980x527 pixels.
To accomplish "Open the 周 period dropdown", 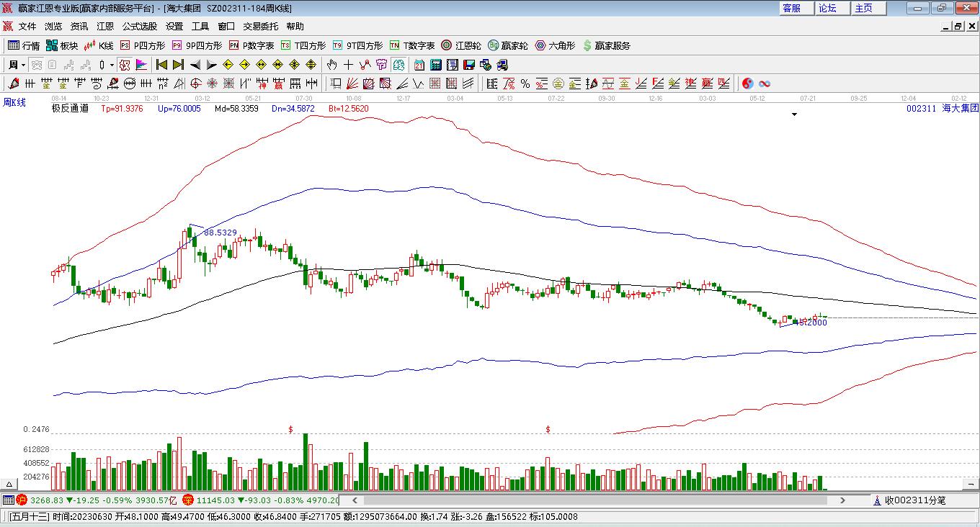I will 17,65.
